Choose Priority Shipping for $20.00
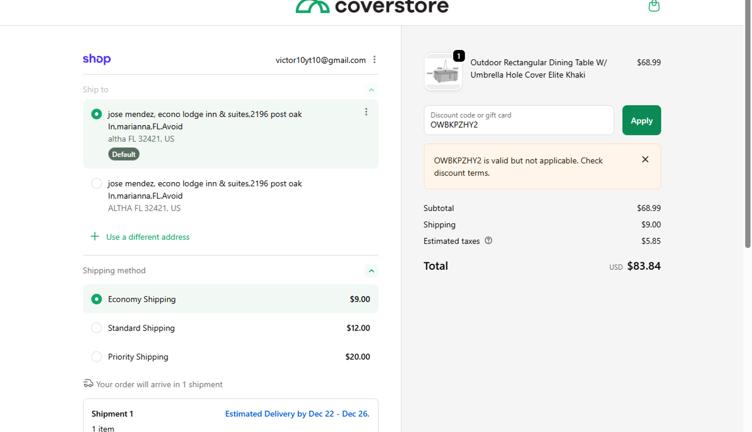Screen dimensions: 752x432 coord(230,357)
